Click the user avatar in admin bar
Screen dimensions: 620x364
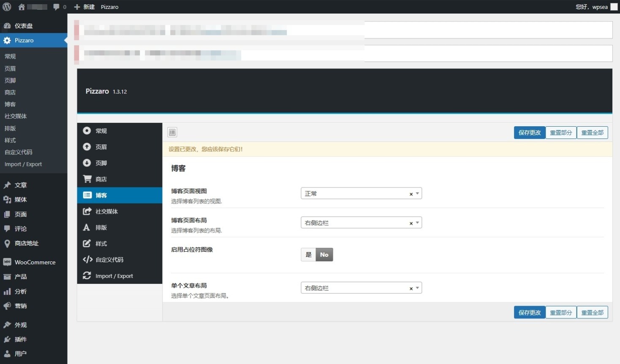pyautogui.click(x=614, y=7)
